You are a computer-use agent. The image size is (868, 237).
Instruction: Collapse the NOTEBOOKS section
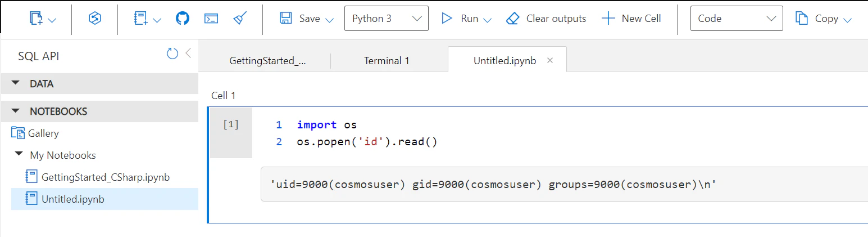click(16, 111)
